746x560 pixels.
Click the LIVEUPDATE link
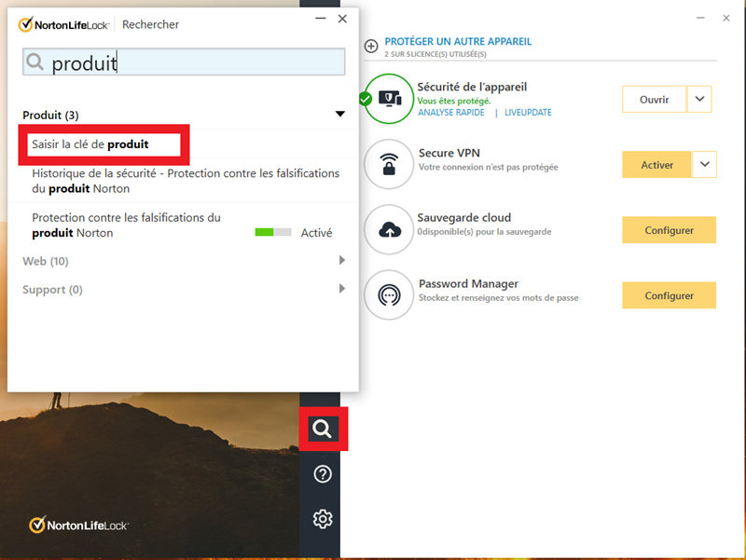[x=528, y=113]
